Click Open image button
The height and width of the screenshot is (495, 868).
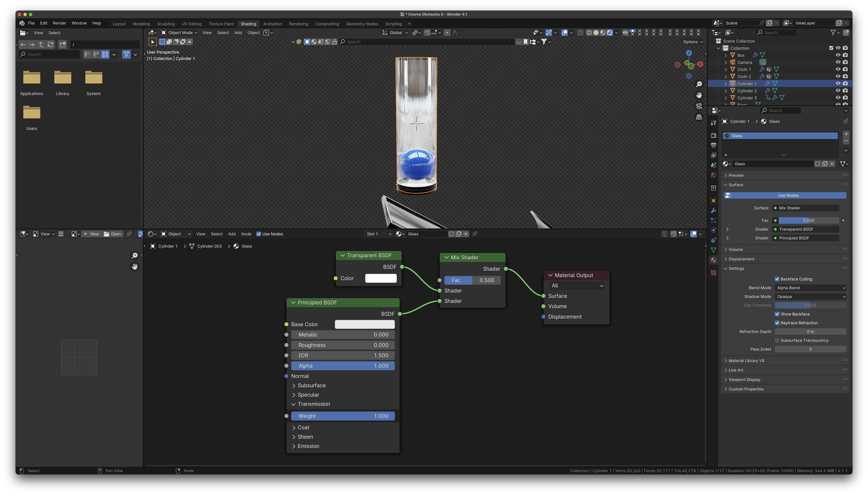point(113,234)
